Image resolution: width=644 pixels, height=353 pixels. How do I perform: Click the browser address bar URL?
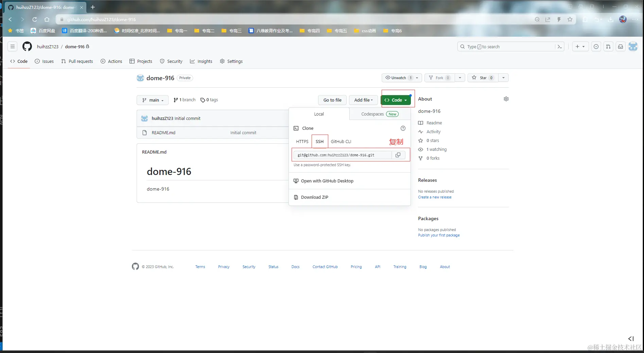[101, 19]
